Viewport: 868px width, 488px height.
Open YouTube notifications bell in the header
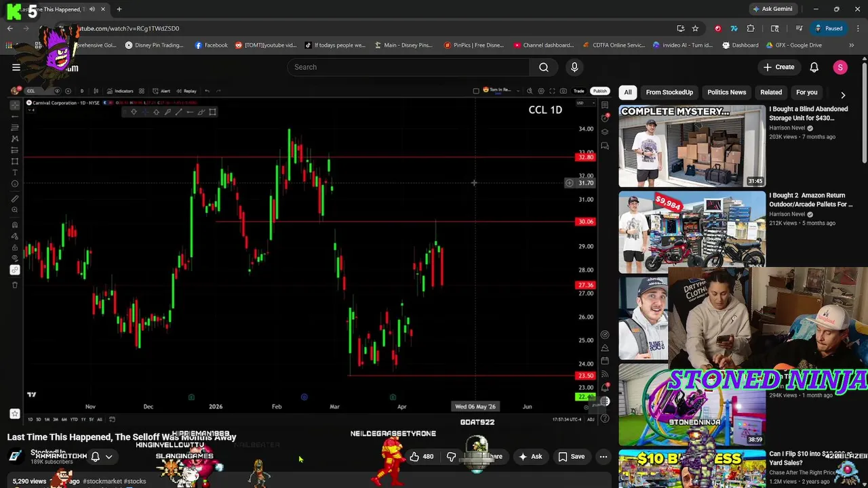[814, 67]
